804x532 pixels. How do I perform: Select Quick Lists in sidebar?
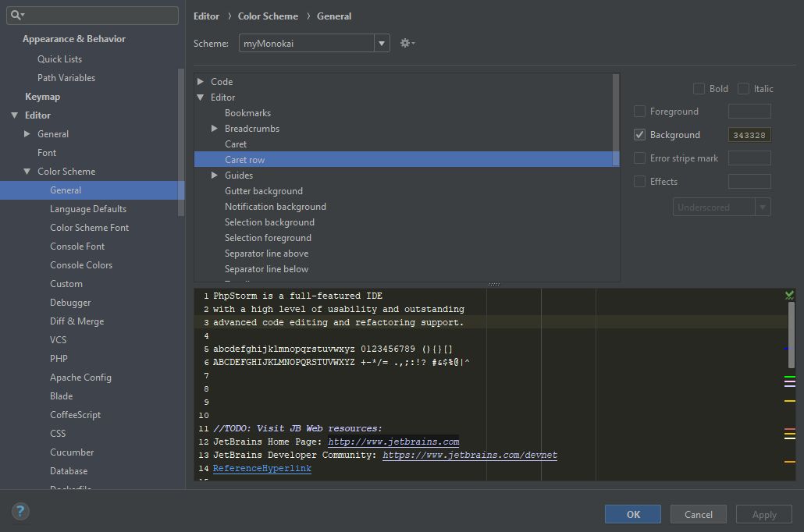click(x=59, y=59)
